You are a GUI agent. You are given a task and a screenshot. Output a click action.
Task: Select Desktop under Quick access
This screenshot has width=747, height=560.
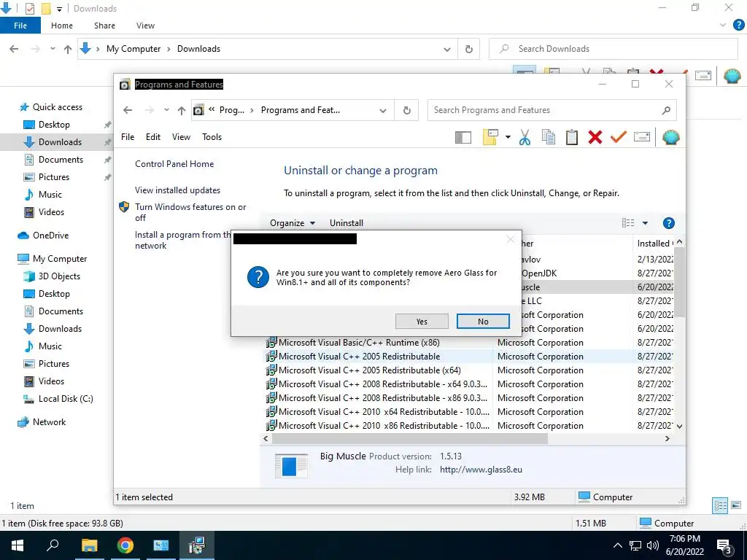[x=54, y=124]
